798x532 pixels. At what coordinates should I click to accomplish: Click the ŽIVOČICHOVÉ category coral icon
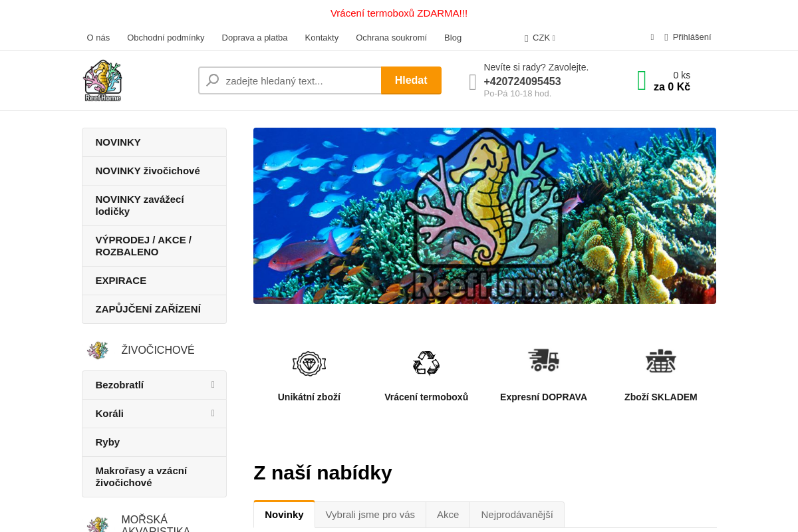(x=98, y=350)
